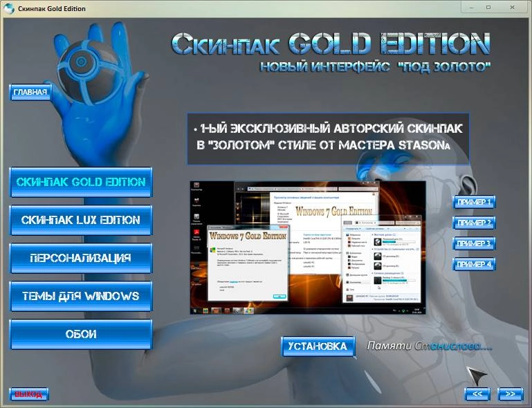Go to next page with >> arrow
This screenshot has width=532, height=408.
[x=510, y=394]
